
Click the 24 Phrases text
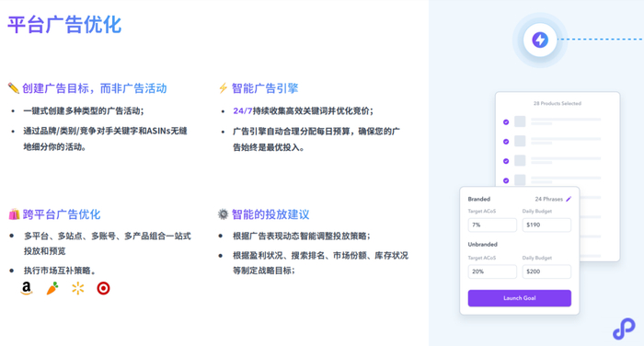point(548,199)
